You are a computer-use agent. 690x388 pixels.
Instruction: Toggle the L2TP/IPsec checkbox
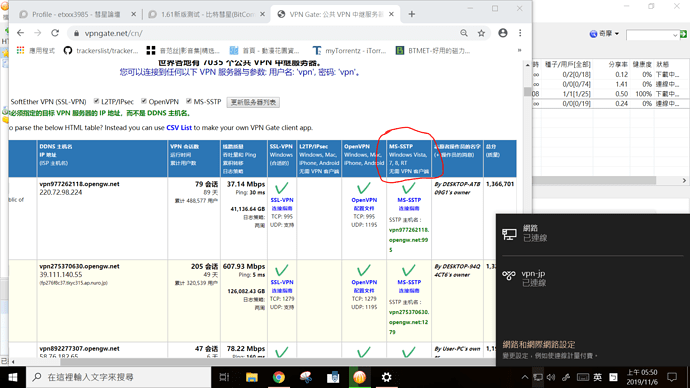pyautogui.click(x=96, y=101)
